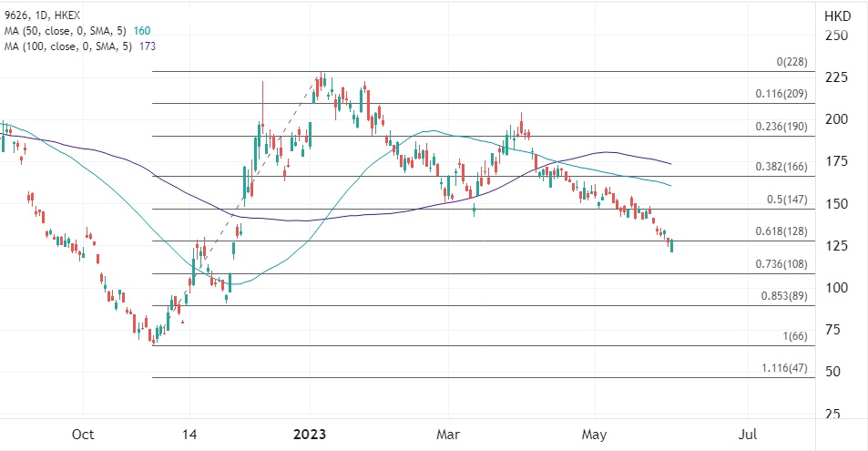Select the 0.116(209) Fibonacci level label
868x451 pixels.
(781, 94)
